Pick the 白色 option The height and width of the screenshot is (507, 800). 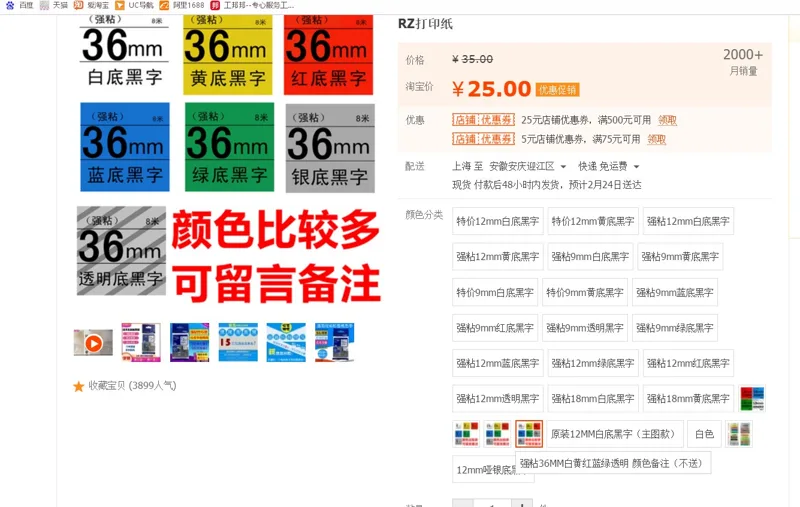pos(705,434)
